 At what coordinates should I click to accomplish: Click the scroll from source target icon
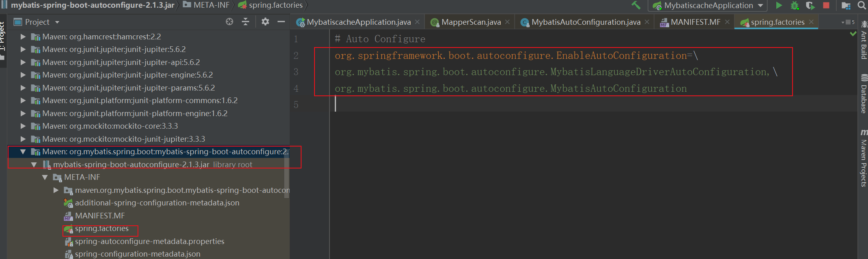pyautogui.click(x=229, y=22)
